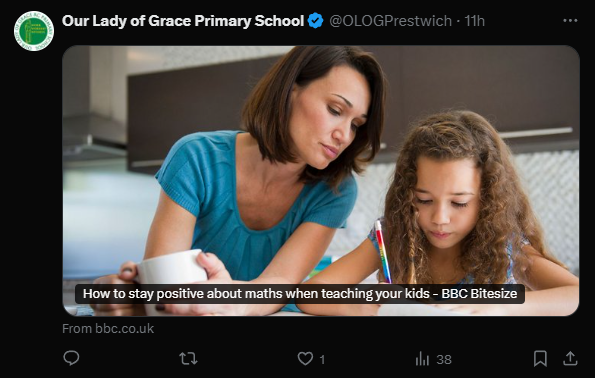Click the like count number 1

point(322,359)
